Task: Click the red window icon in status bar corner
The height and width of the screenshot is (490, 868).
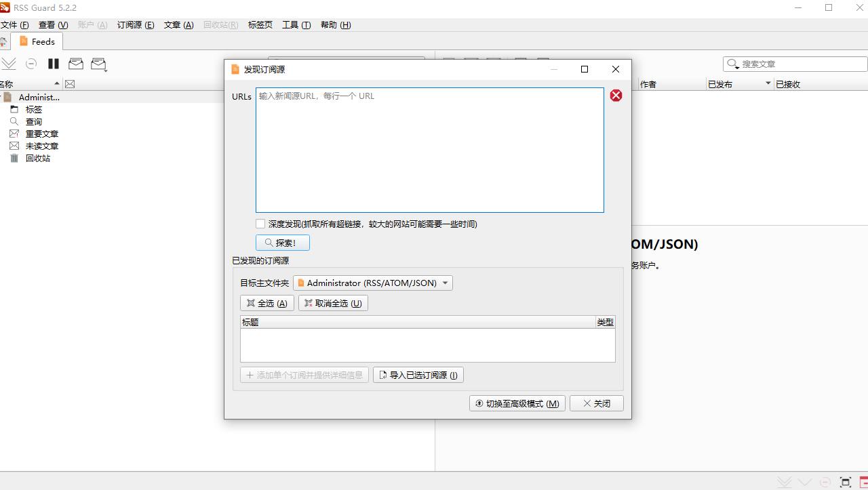Action: click(863, 482)
